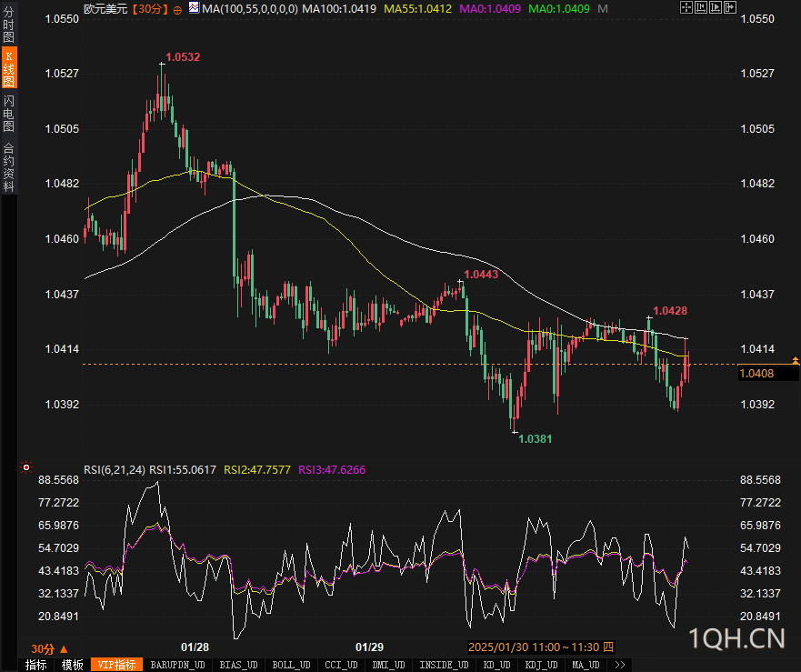Click the jump-to-chart-start icon
This screenshot has height=672, width=801.
700,7
